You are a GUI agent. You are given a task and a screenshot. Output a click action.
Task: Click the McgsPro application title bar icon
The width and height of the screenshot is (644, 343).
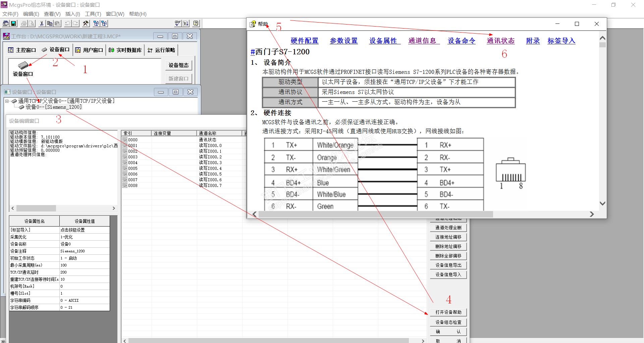[x=4, y=5]
